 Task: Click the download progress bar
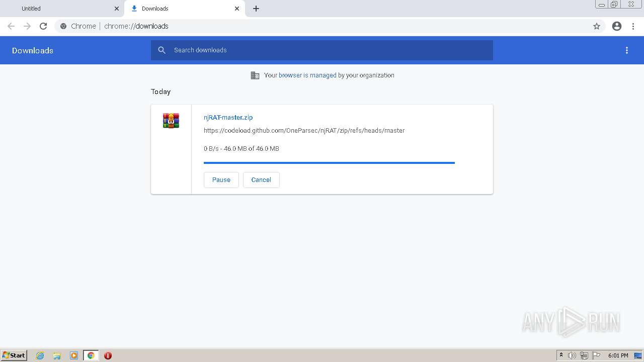[x=329, y=163]
